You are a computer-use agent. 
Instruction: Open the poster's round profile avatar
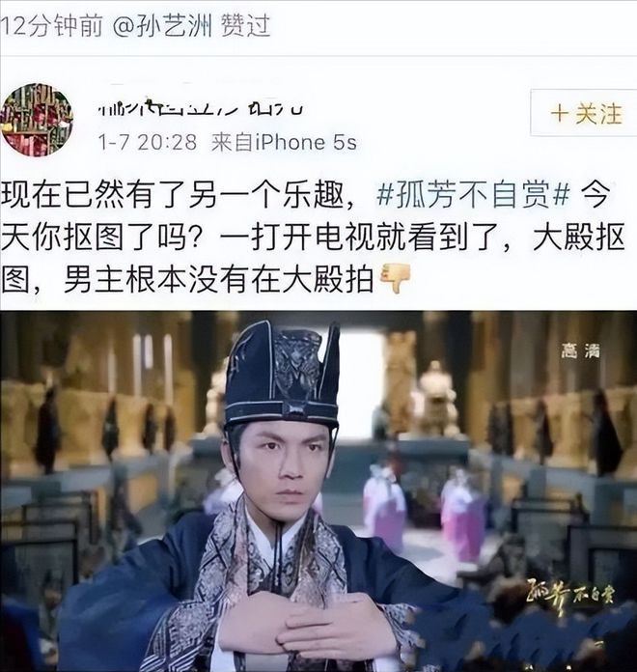(37, 120)
